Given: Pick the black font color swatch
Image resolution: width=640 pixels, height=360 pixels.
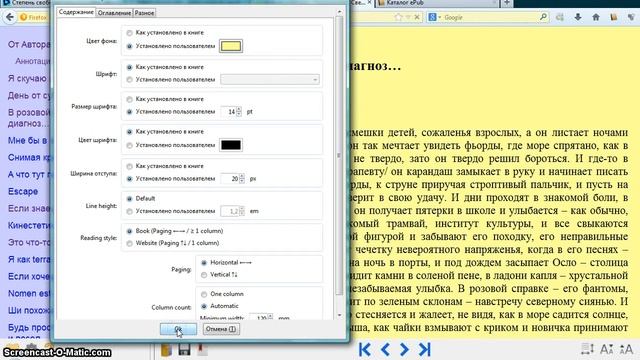Looking at the screenshot, I should pos(231,145).
